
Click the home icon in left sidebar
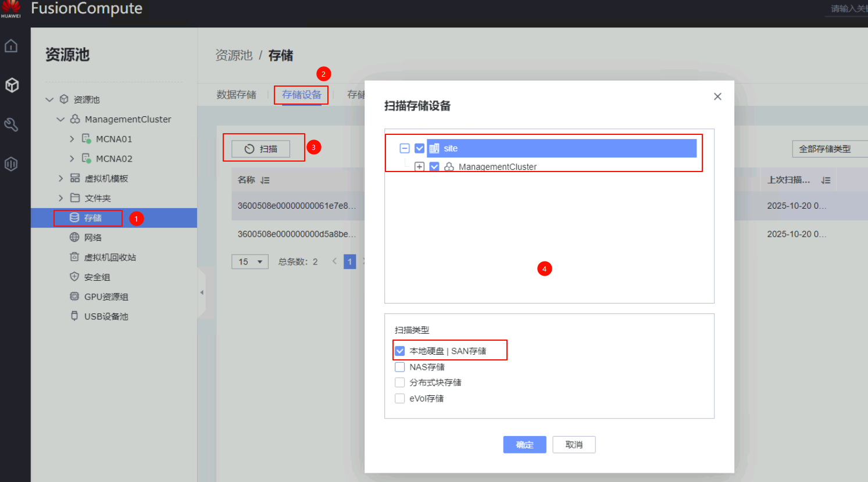pos(11,46)
